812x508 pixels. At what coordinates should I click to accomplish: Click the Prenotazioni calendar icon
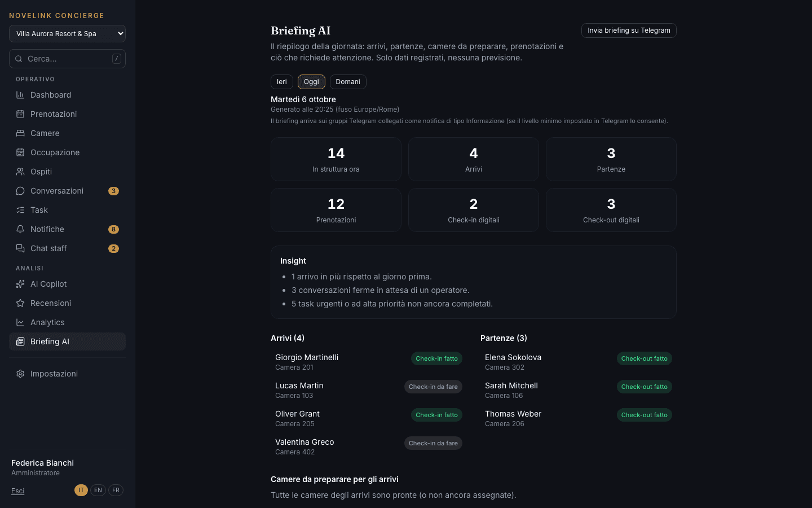click(20, 114)
